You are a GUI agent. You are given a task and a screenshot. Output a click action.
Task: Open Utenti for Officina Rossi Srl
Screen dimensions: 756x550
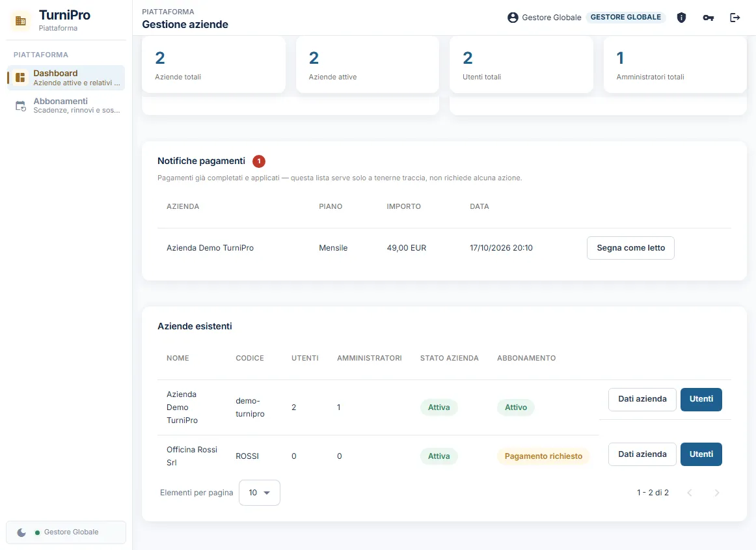click(701, 454)
